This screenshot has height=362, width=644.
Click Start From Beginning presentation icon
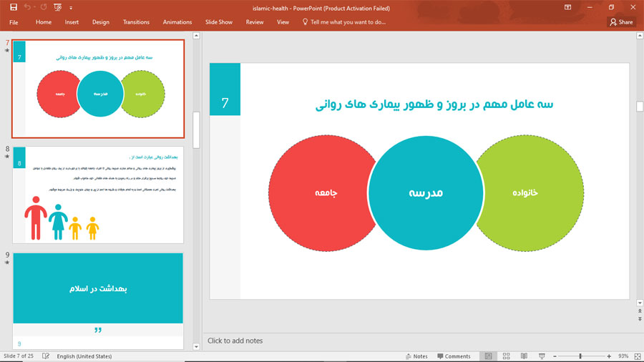(x=57, y=7)
